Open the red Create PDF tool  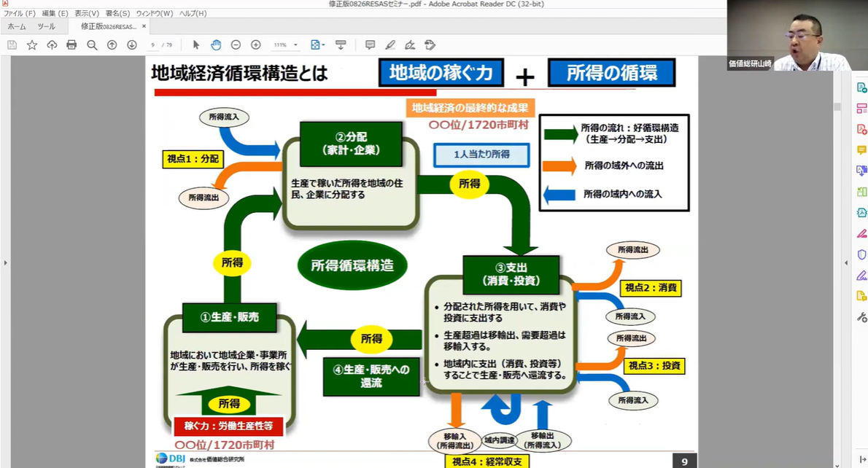click(x=861, y=130)
